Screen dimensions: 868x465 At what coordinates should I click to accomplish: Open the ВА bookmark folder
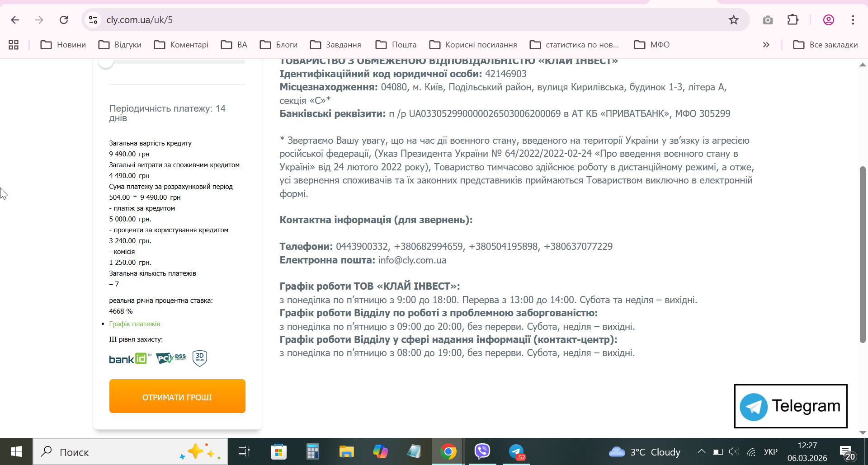click(234, 45)
